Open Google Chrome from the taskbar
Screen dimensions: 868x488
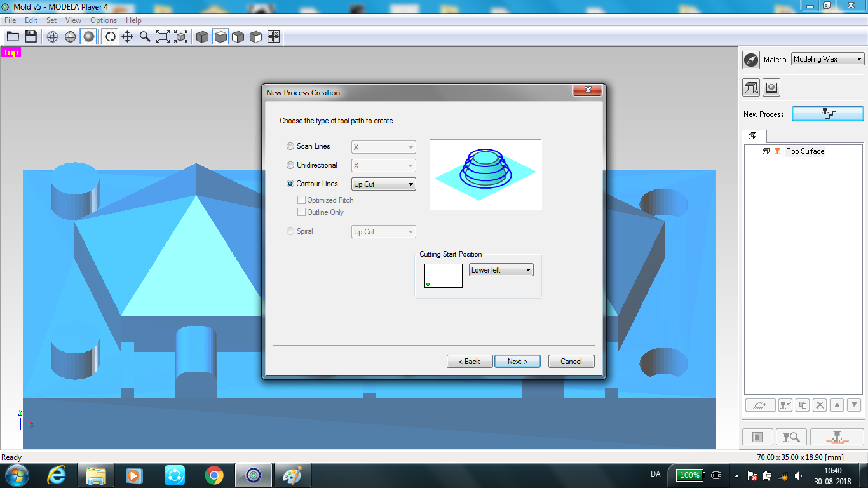214,475
